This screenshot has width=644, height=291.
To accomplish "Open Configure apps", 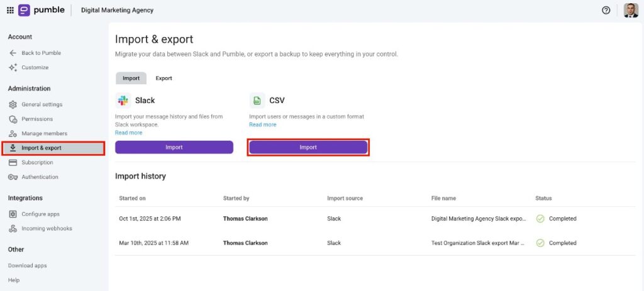I will tap(40, 214).
